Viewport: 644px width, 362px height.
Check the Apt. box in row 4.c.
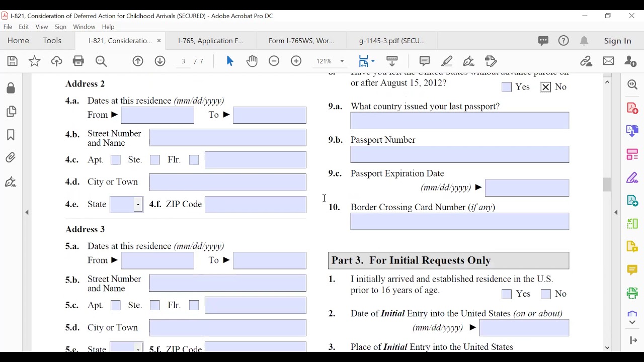[x=116, y=160]
